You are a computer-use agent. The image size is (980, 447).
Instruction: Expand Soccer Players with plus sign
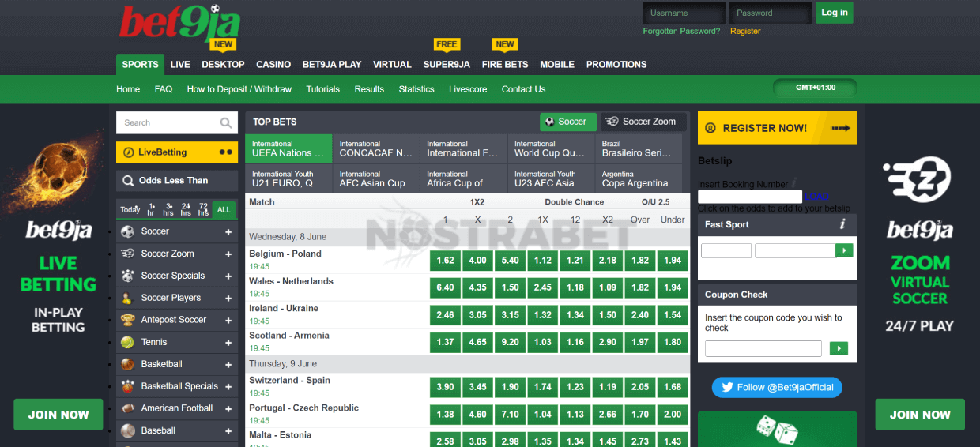tap(228, 299)
